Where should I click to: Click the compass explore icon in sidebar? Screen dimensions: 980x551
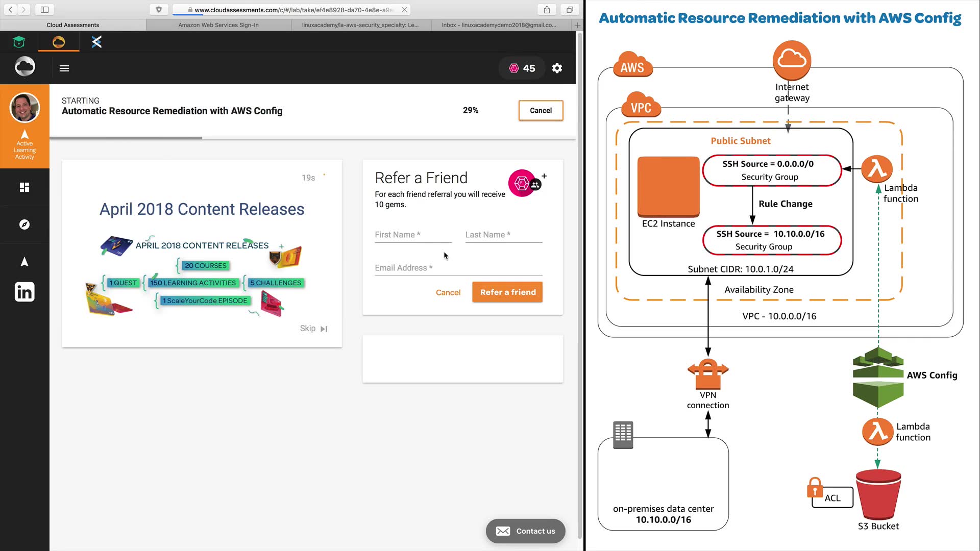point(24,224)
